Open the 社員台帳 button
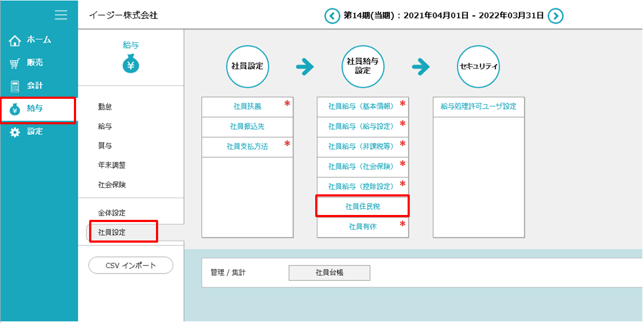Screen dimensions: 644x323 tap(329, 273)
